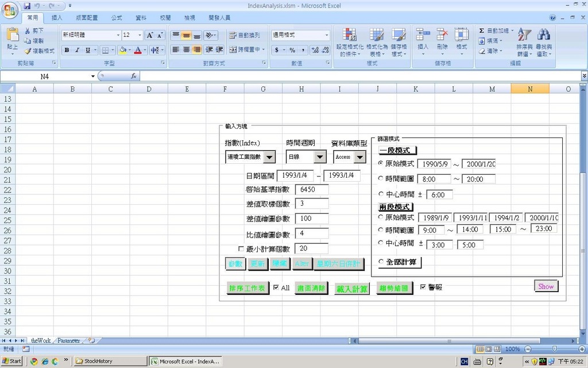
Task: Click the 啟始基準指數 field containing 6450
Action: [x=312, y=189]
